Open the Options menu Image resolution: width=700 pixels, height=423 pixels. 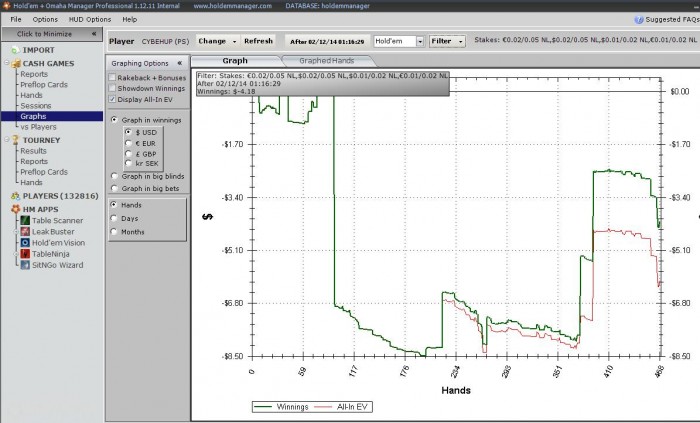pos(45,20)
